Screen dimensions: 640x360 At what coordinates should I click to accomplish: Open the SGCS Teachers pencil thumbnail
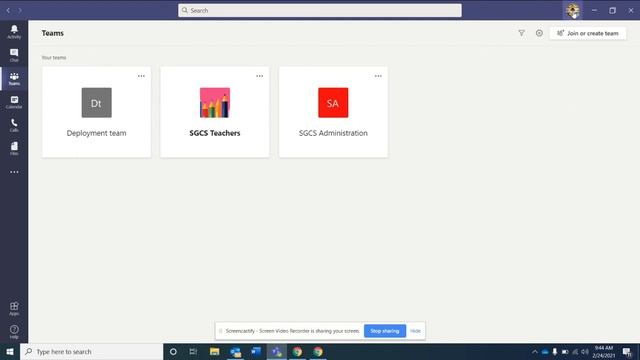215,103
